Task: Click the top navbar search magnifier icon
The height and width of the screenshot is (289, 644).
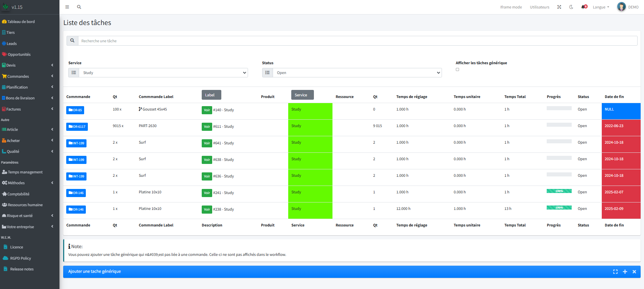Action: 79,7
